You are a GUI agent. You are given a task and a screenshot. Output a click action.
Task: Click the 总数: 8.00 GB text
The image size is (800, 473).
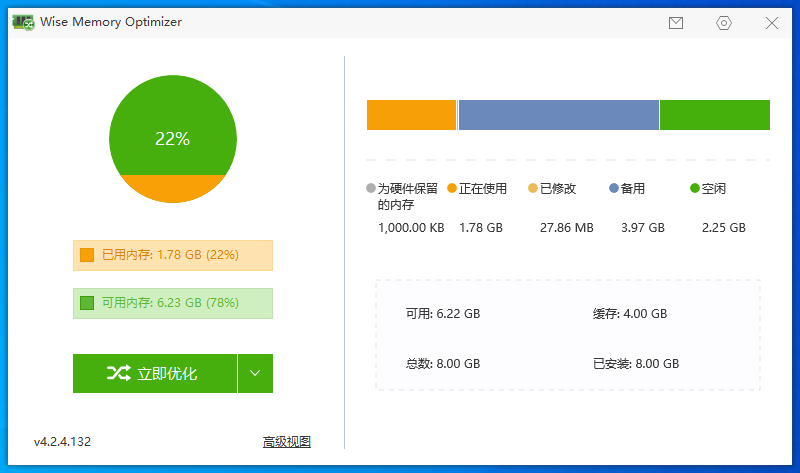(x=443, y=364)
